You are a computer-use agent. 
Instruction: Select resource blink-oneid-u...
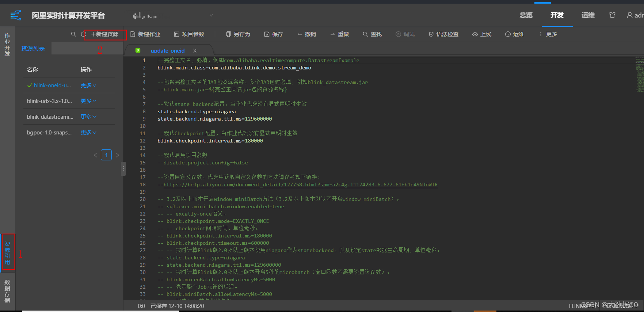[x=52, y=85]
